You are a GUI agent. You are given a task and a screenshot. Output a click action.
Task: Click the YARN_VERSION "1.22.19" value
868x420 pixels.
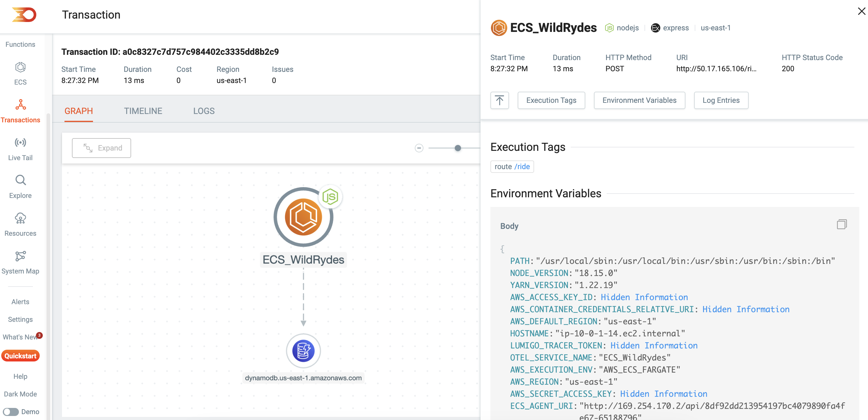pos(596,285)
